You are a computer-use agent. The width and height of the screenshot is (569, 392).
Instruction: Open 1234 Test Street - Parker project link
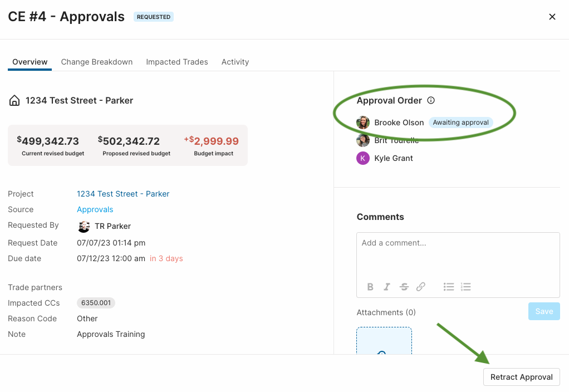click(x=123, y=194)
